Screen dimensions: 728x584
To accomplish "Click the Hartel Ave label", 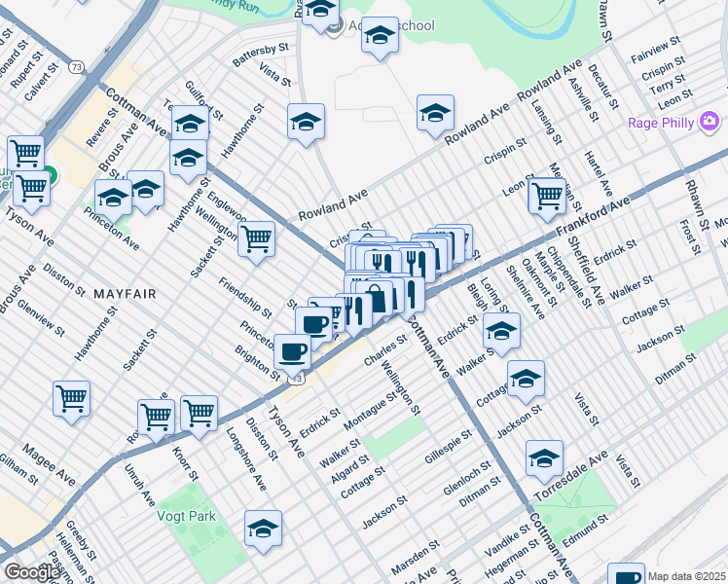I will click(599, 173).
